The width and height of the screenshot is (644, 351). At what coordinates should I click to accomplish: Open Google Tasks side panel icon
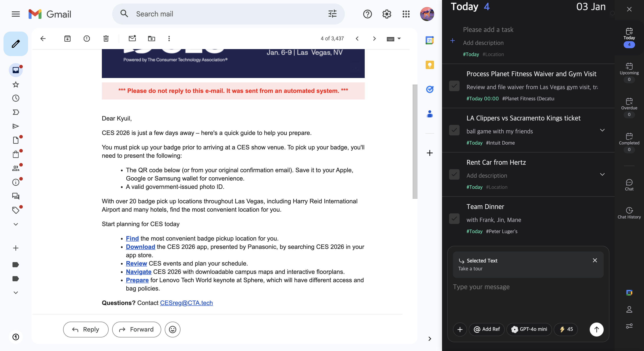[x=430, y=89]
